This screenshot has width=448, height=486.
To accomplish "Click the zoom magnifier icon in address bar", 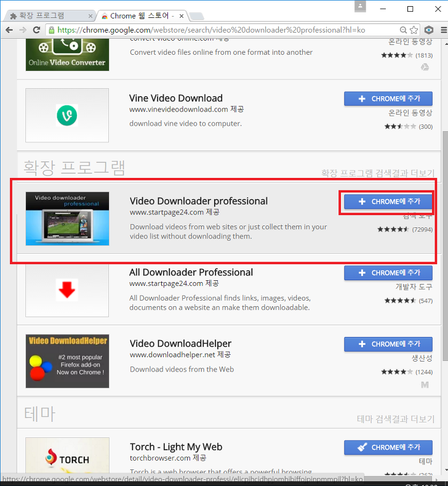I will (403, 30).
